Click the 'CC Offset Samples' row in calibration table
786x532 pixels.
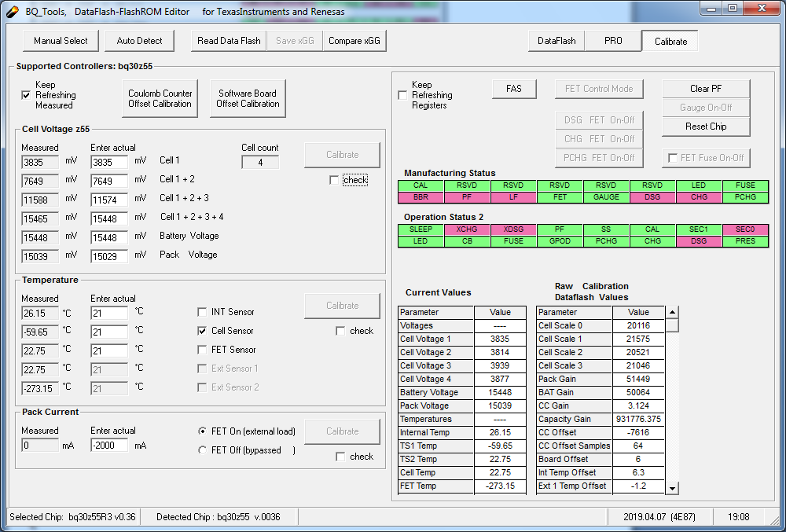(x=600, y=446)
